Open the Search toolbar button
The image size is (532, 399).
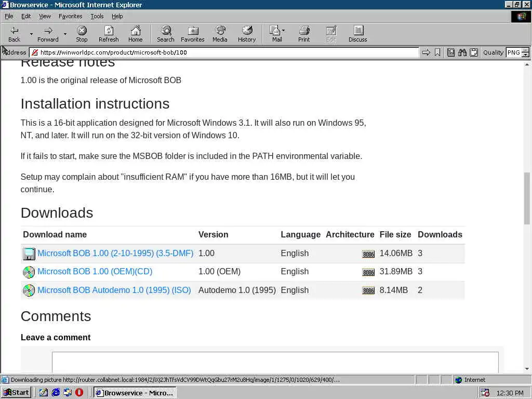click(x=166, y=34)
